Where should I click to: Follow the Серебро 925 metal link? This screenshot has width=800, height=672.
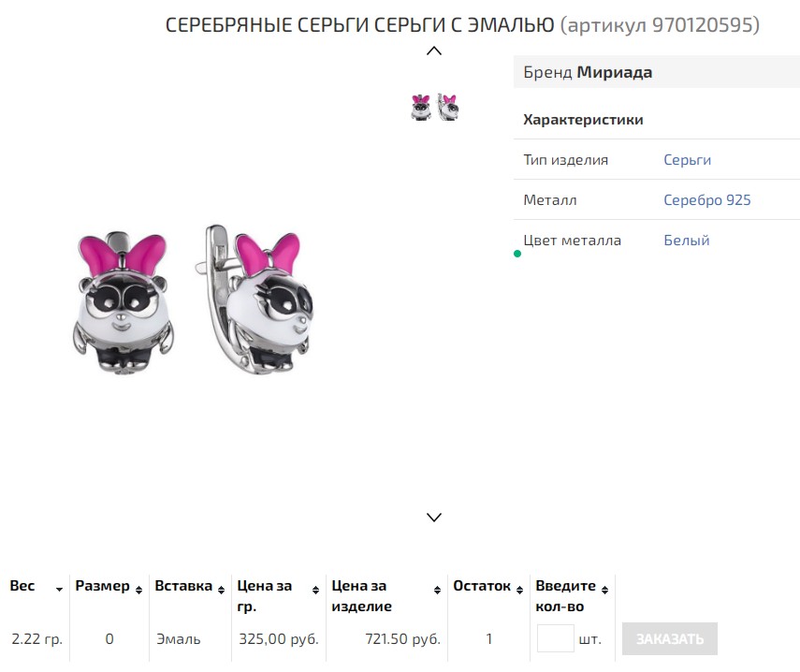(706, 200)
